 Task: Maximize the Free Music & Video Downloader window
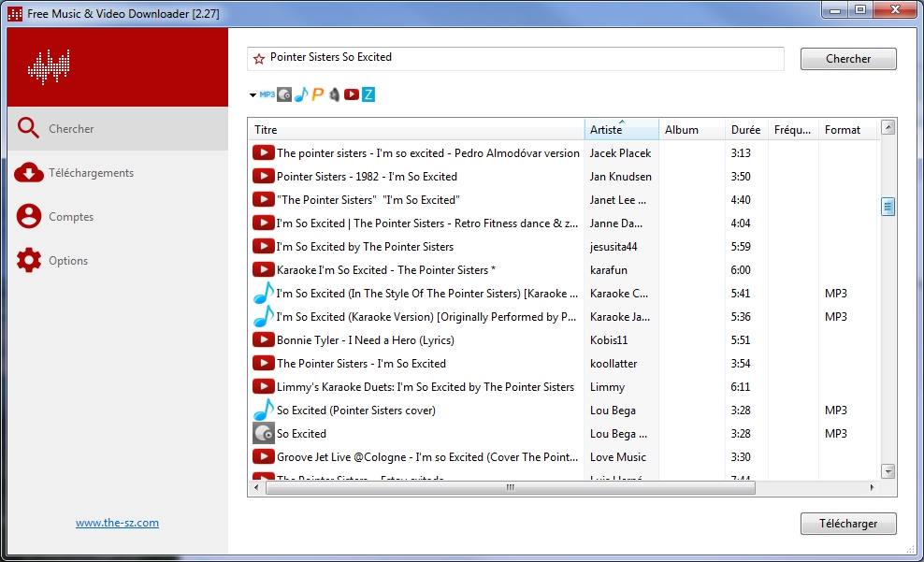860,9
